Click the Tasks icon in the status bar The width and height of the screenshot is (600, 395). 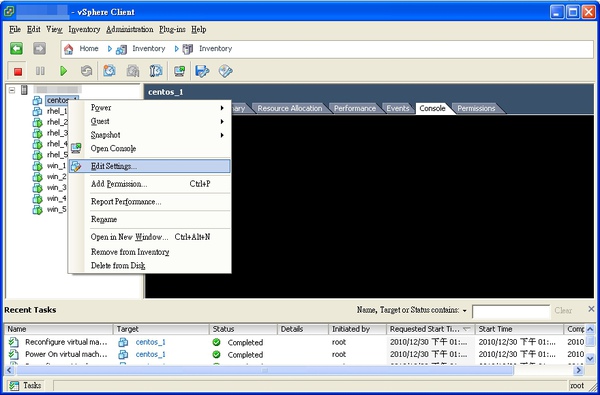click(x=14, y=386)
